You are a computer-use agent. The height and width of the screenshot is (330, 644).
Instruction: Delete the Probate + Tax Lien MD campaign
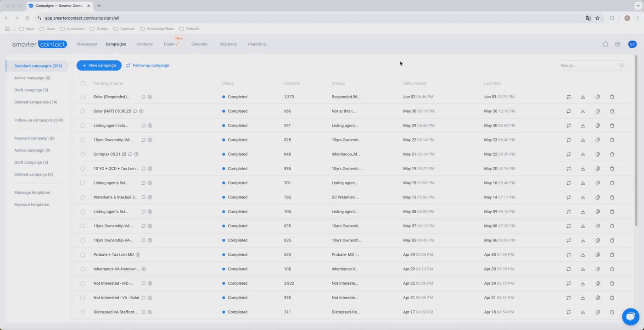pos(612,255)
